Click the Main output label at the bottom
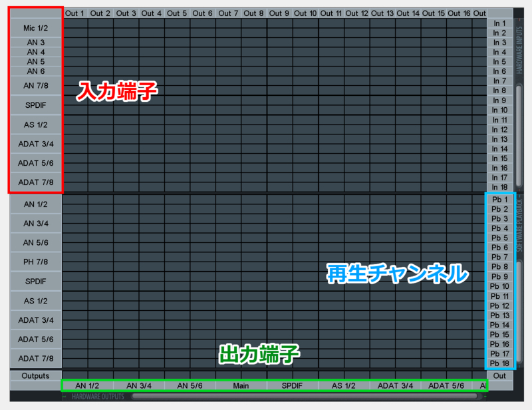 pos(240,385)
